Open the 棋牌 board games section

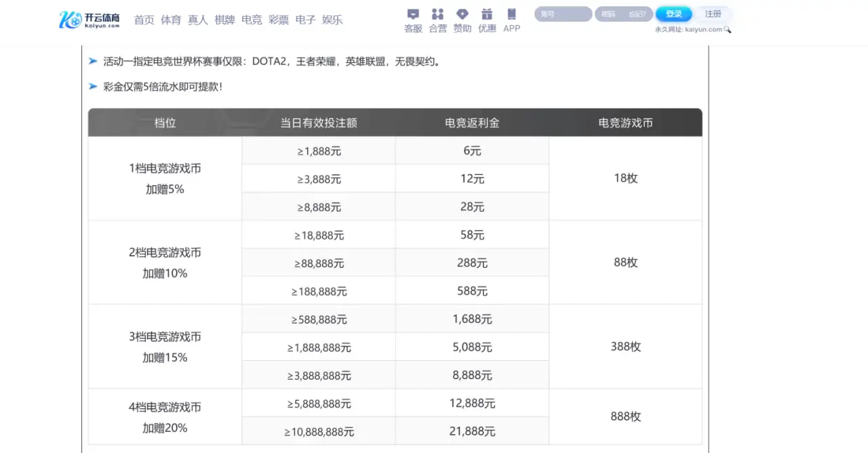pyautogui.click(x=224, y=20)
